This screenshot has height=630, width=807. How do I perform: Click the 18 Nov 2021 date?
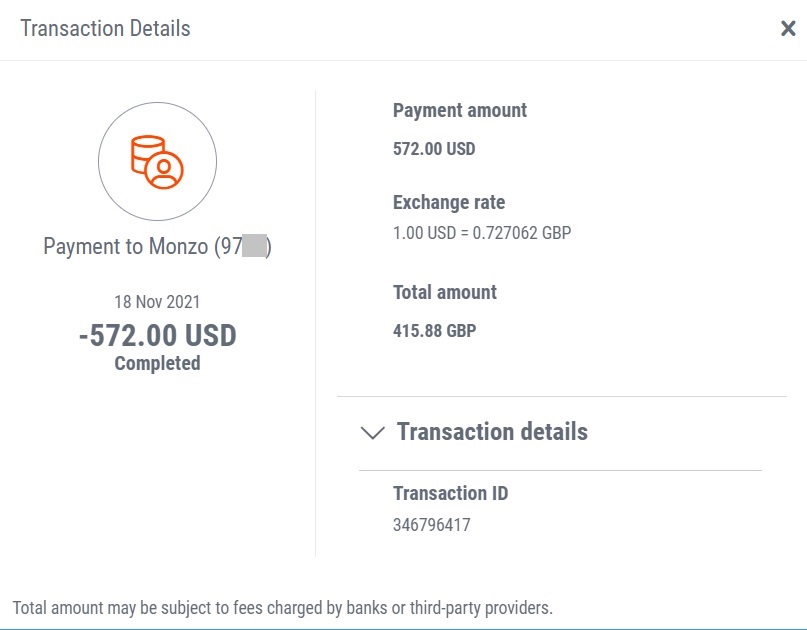coord(157,302)
